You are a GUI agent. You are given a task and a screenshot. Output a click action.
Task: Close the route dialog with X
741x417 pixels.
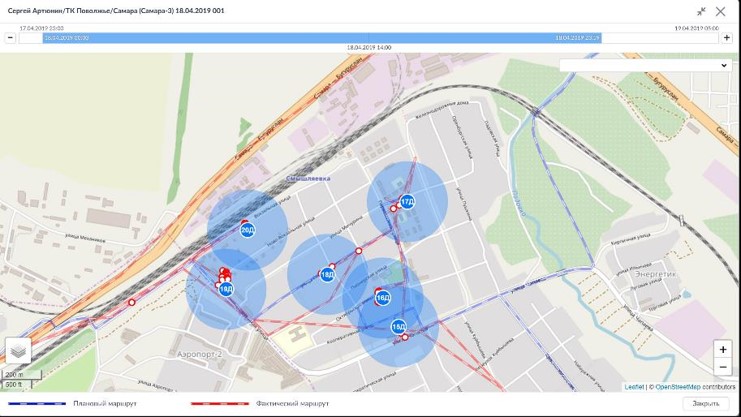720,11
